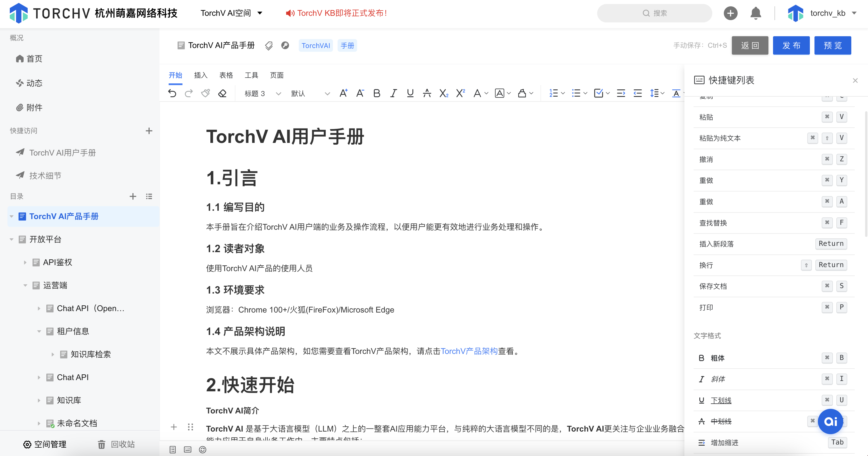868x456 pixels.
Task: Open the heading style dropdown showing 标题 3
Action: pos(262,93)
